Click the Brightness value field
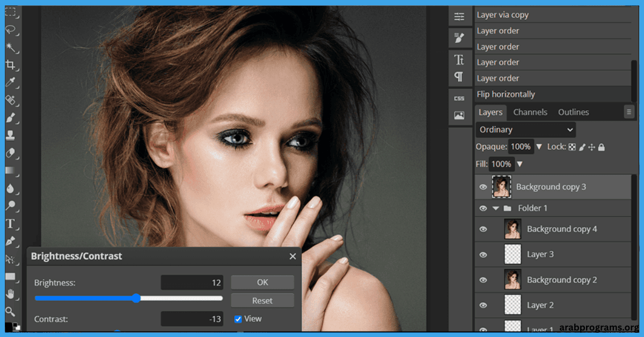Screen dimensions: 644x337 point(192,282)
